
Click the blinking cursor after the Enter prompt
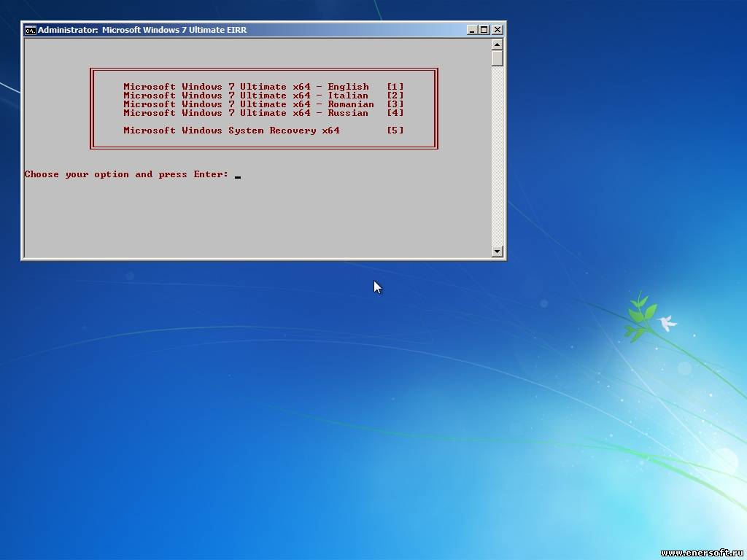click(238, 176)
